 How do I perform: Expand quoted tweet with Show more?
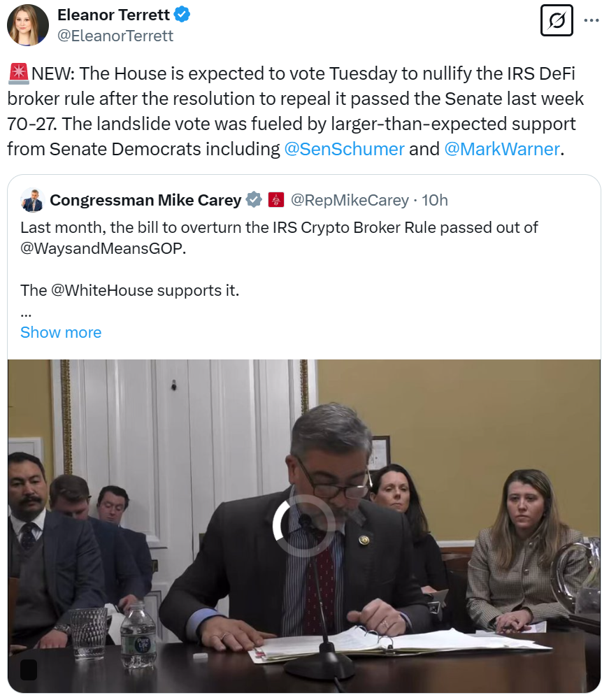click(x=61, y=332)
